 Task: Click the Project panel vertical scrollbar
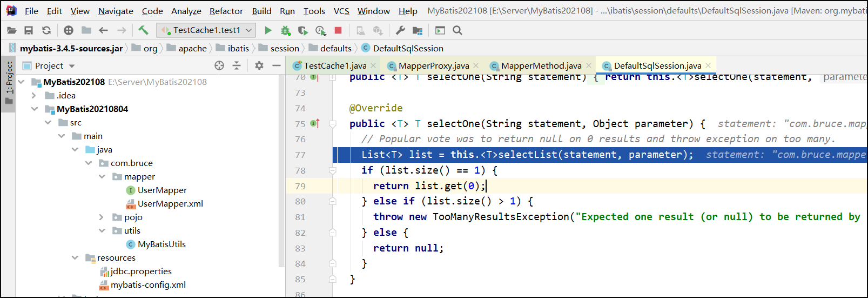(x=281, y=171)
